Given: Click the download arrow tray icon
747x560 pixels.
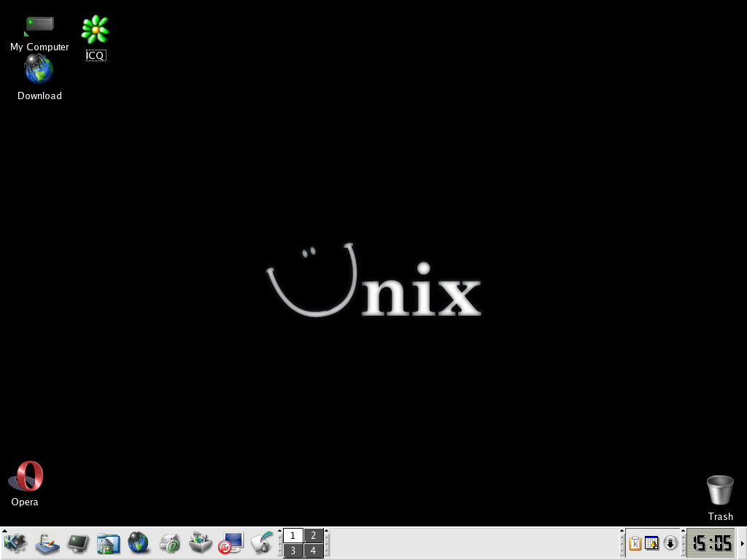Looking at the screenshot, I should click(670, 543).
